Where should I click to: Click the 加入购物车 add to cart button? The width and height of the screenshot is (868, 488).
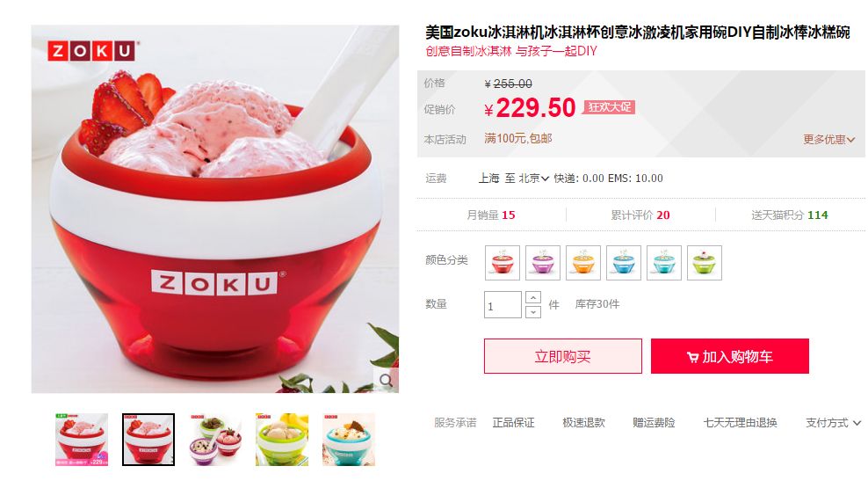[x=729, y=356]
